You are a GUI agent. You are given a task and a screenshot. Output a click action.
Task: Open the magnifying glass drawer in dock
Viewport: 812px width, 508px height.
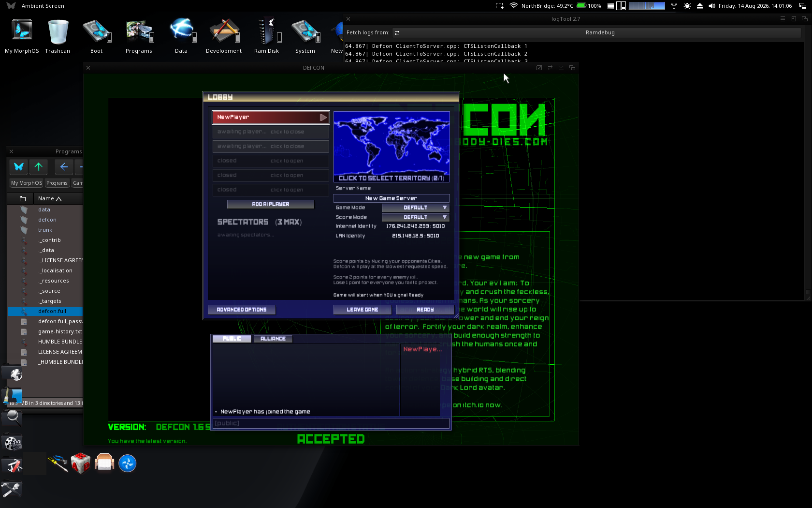point(13,417)
